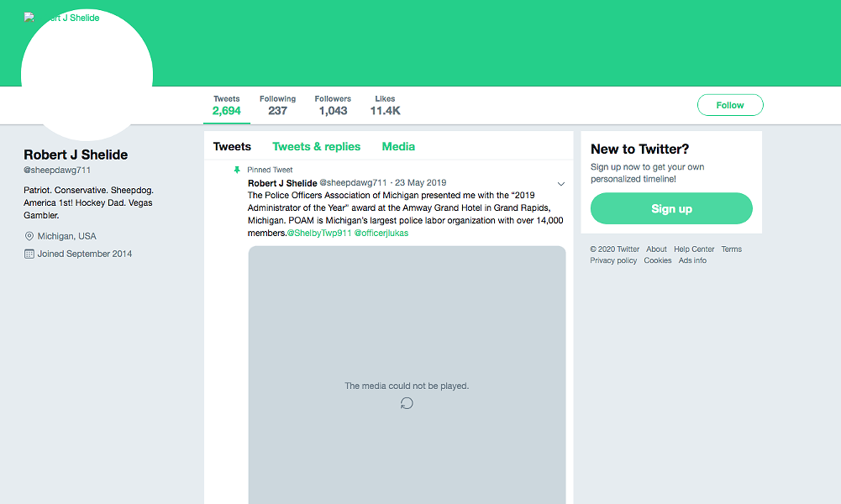The width and height of the screenshot is (841, 504).
Task: Follow Robert J Shelide
Action: tap(729, 105)
